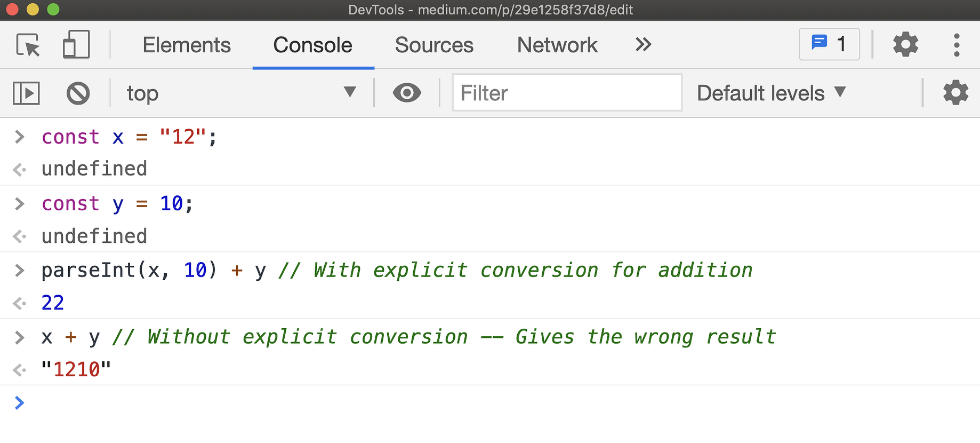Toggle device toolbar emulation mode
The height and width of the screenshot is (443, 980).
pos(75,45)
